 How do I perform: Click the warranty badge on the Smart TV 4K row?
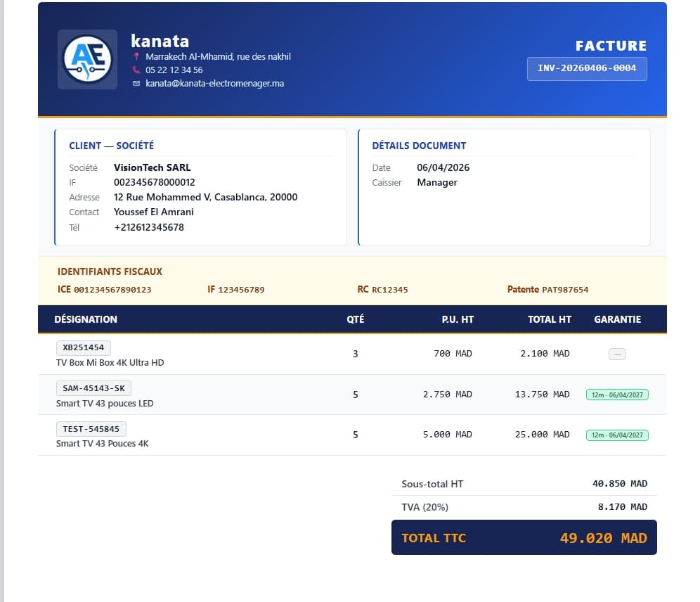(x=617, y=435)
